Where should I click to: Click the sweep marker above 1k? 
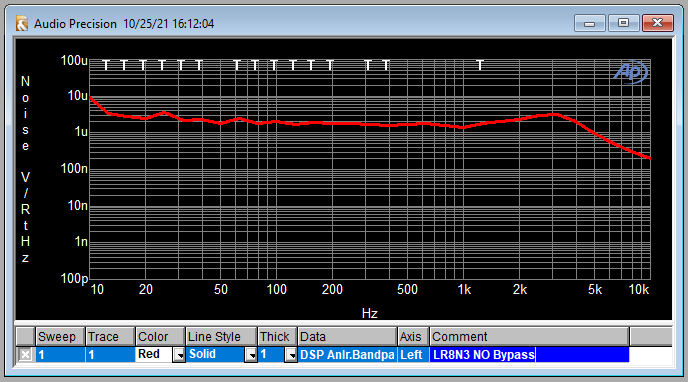480,65
